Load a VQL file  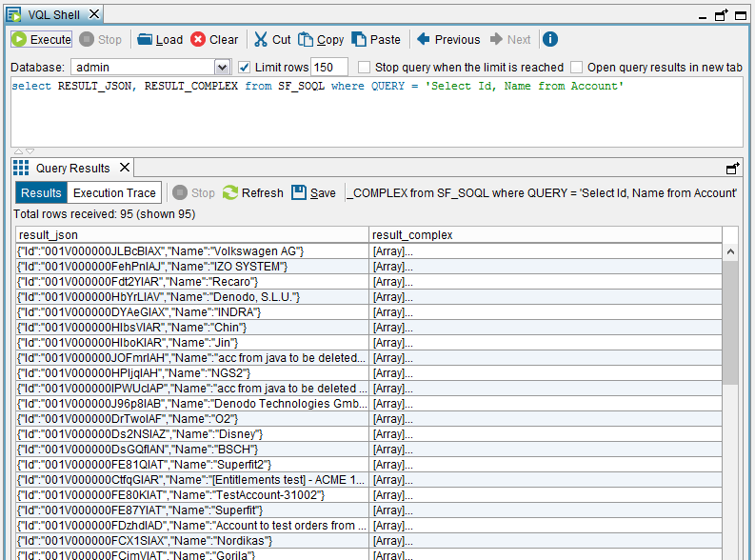pos(160,39)
